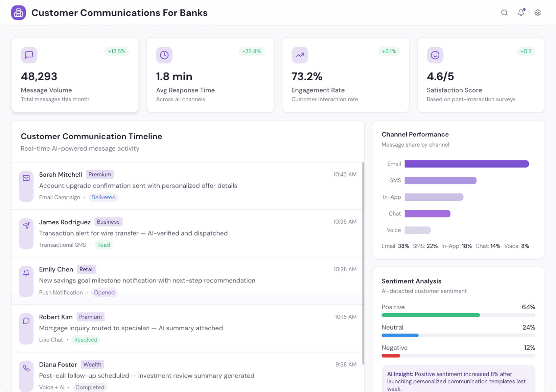This screenshot has height=392, width=556.
Task: Open search from the header magnifier icon
Action: click(x=504, y=12)
